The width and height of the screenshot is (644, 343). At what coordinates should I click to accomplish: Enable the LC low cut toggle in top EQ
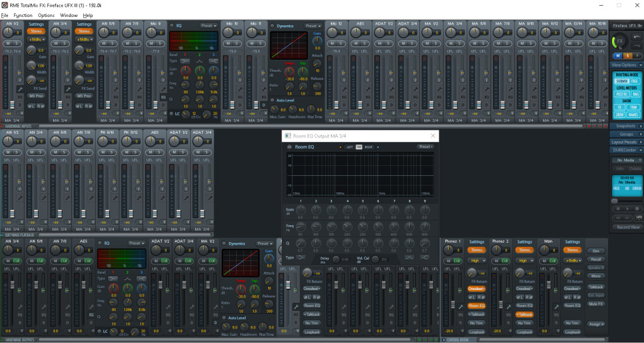tap(172, 113)
